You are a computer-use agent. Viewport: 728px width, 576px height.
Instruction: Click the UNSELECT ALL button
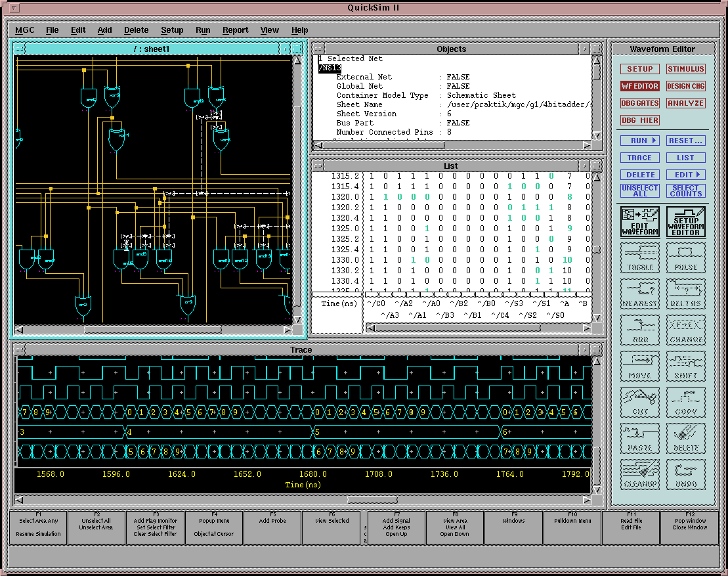640,191
